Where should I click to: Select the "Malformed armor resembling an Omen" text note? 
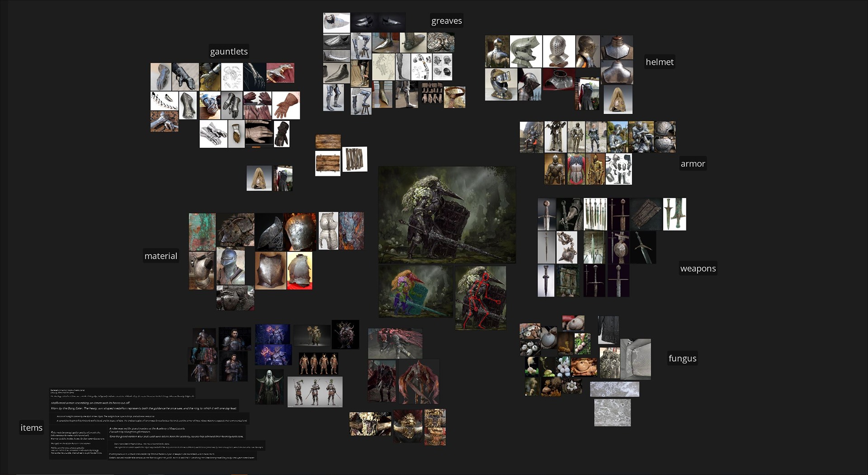90,403
